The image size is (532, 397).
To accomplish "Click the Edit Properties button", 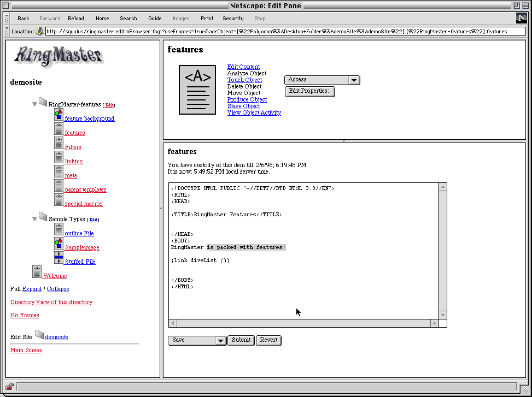I will (x=309, y=91).
